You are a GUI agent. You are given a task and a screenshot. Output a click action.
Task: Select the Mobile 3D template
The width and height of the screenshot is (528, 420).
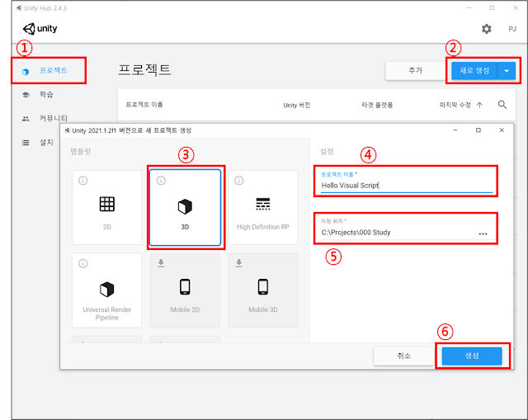click(x=263, y=290)
